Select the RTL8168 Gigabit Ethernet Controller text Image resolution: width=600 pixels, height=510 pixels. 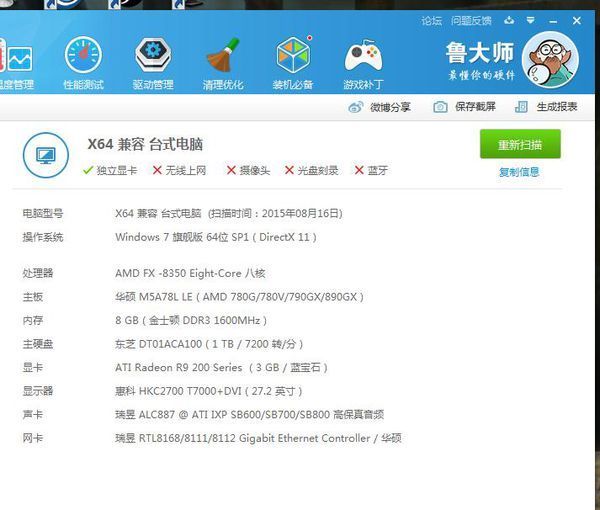coord(258,438)
